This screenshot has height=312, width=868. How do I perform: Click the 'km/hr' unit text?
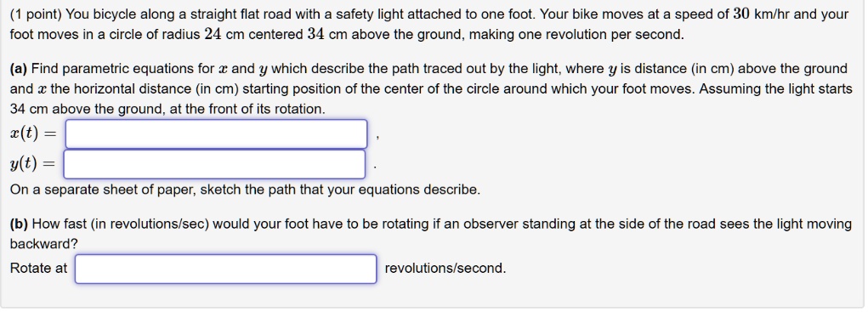772,14
